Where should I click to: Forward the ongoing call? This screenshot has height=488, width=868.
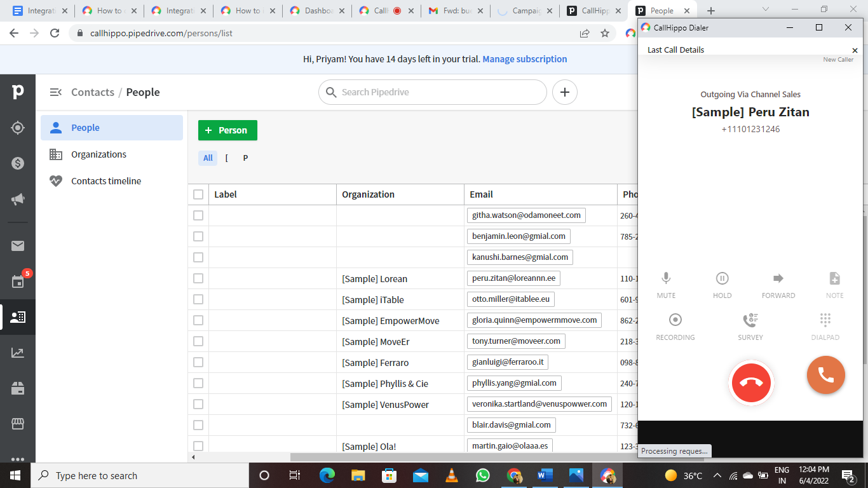coord(778,285)
